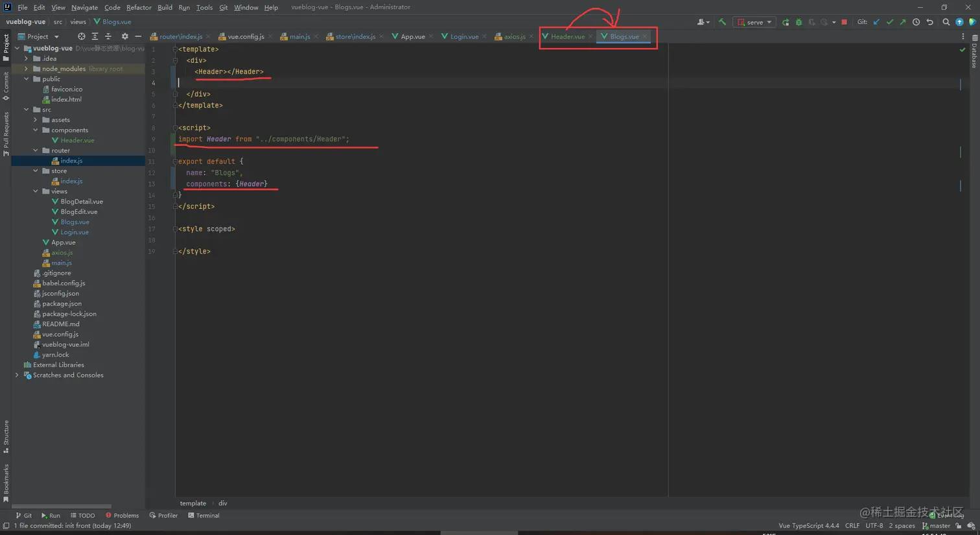Change CRLF line separator in status bar
980x535 pixels.
852,526
